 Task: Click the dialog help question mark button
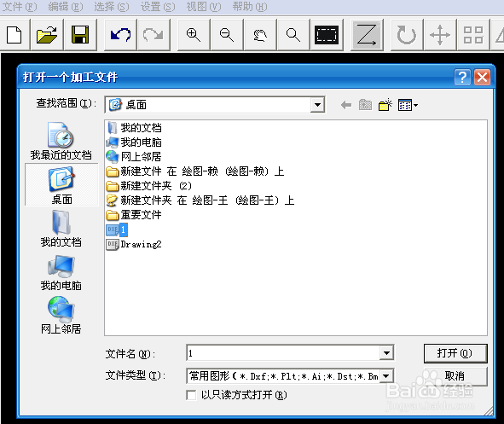(462, 77)
